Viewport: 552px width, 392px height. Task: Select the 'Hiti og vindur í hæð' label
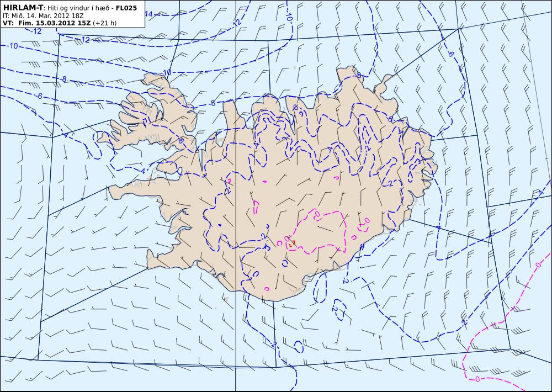coord(79,8)
